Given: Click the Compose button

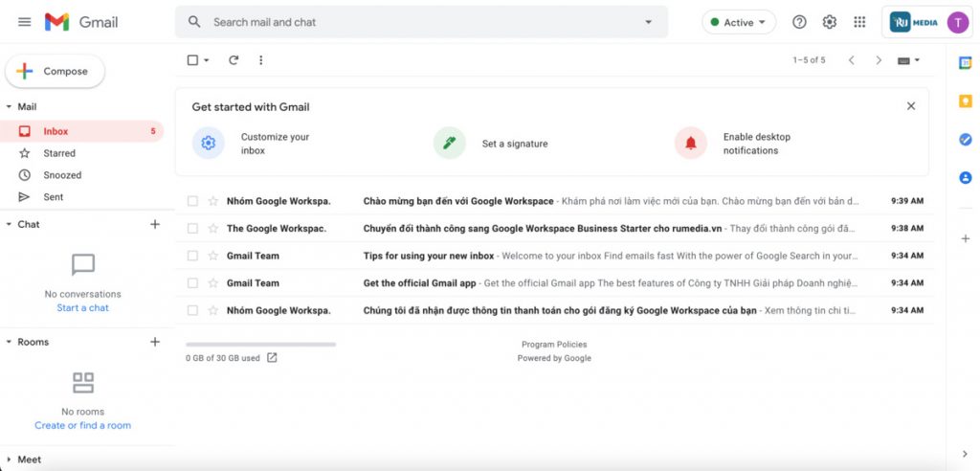Looking at the screenshot, I should (55, 71).
